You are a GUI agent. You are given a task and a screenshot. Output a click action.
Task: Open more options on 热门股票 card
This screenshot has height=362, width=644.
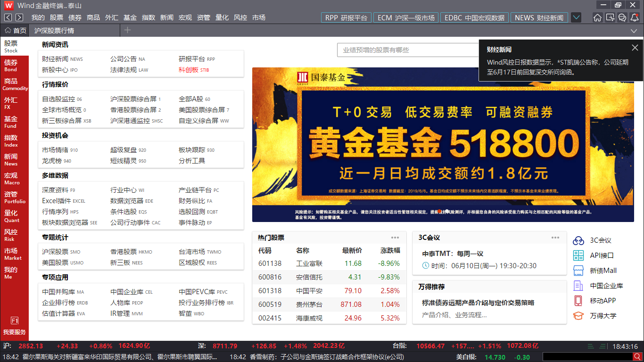click(395, 238)
